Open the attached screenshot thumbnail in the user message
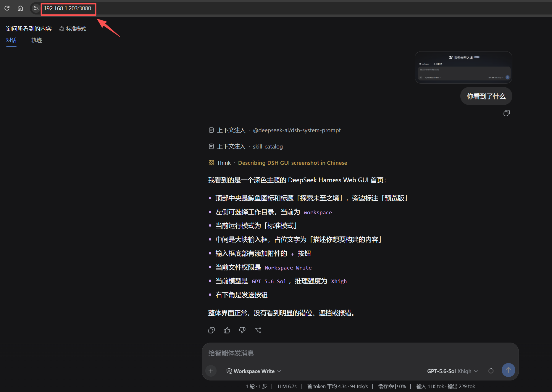Image resolution: width=552 pixels, height=392 pixels. tap(464, 67)
